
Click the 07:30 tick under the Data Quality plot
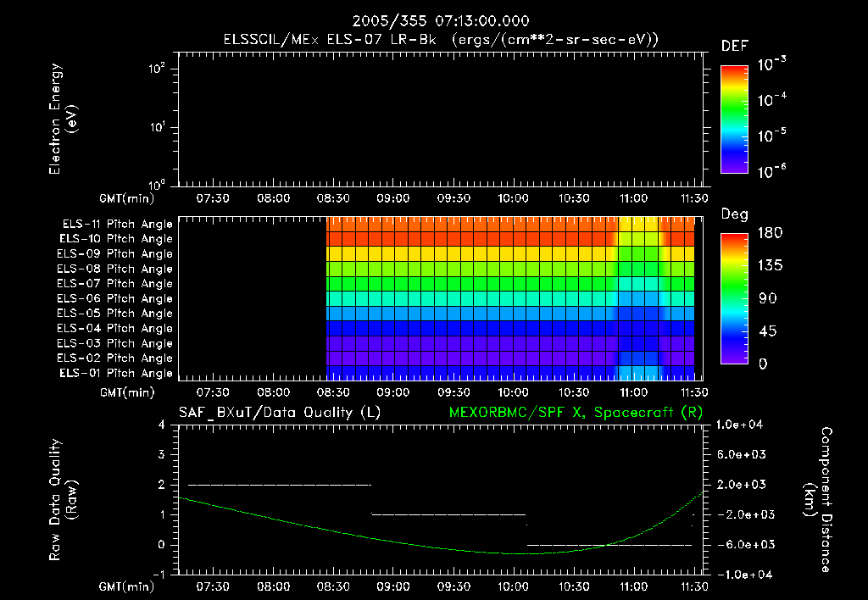[213, 586]
